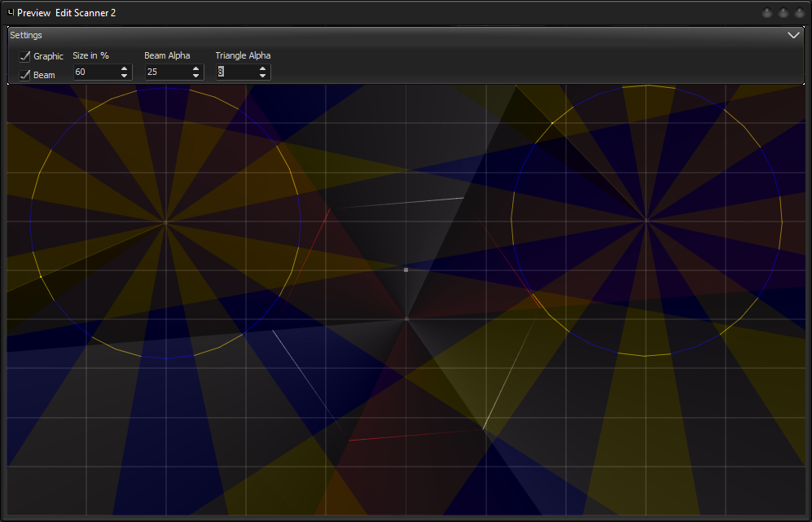Image resolution: width=812 pixels, height=522 pixels.
Task: Toggle the Graphic checkbox
Action: tap(24, 56)
